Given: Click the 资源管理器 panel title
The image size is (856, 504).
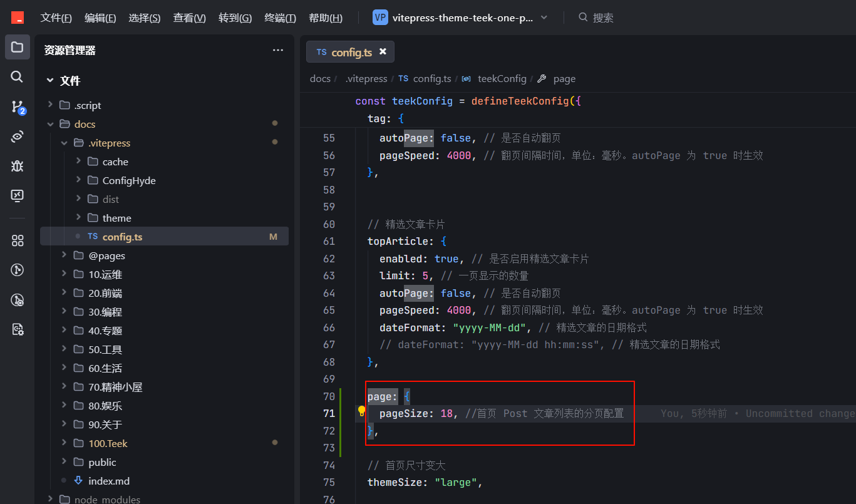Looking at the screenshot, I should click(x=70, y=51).
